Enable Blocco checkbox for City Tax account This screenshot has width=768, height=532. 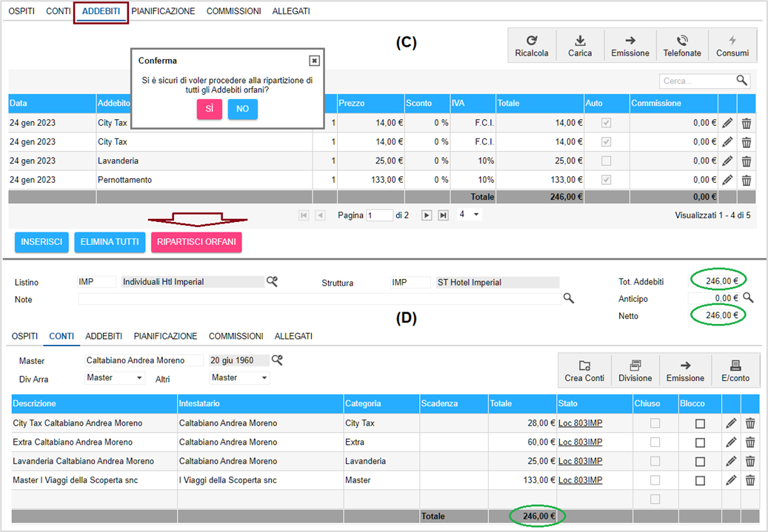point(700,423)
